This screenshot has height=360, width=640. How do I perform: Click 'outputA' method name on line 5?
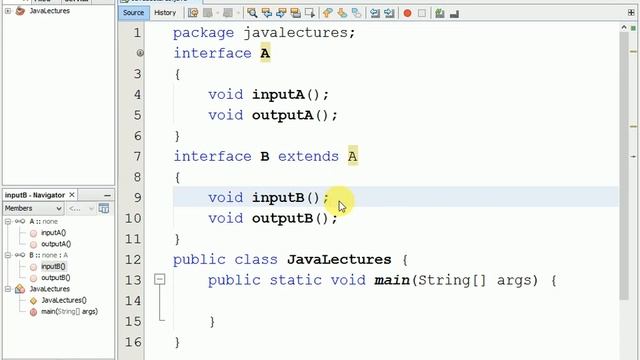pyautogui.click(x=282, y=116)
